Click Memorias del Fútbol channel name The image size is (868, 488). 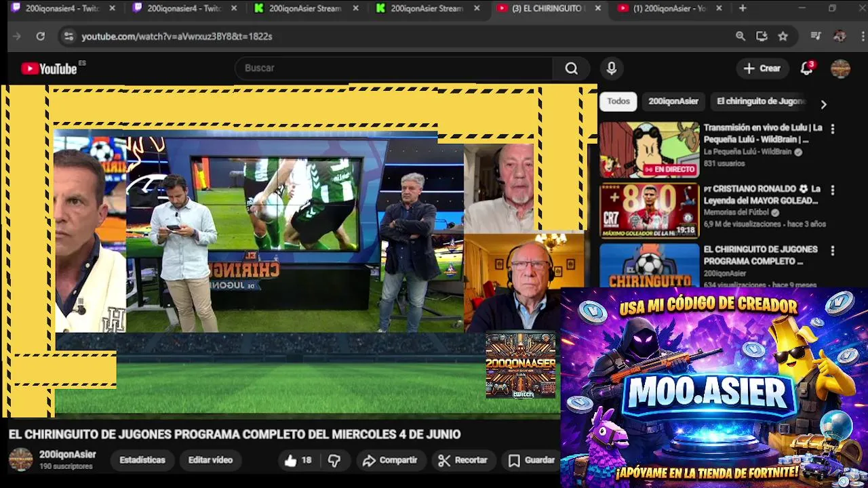(x=736, y=212)
